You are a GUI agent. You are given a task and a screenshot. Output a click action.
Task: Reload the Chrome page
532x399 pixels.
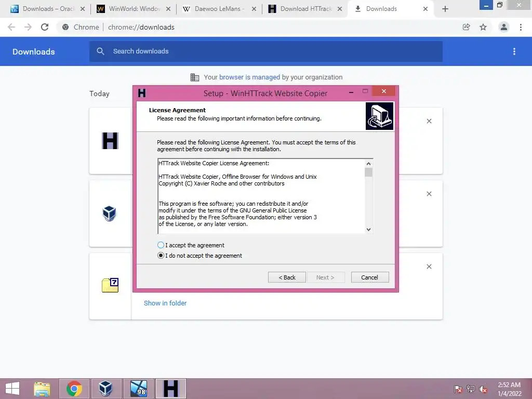[45, 27]
